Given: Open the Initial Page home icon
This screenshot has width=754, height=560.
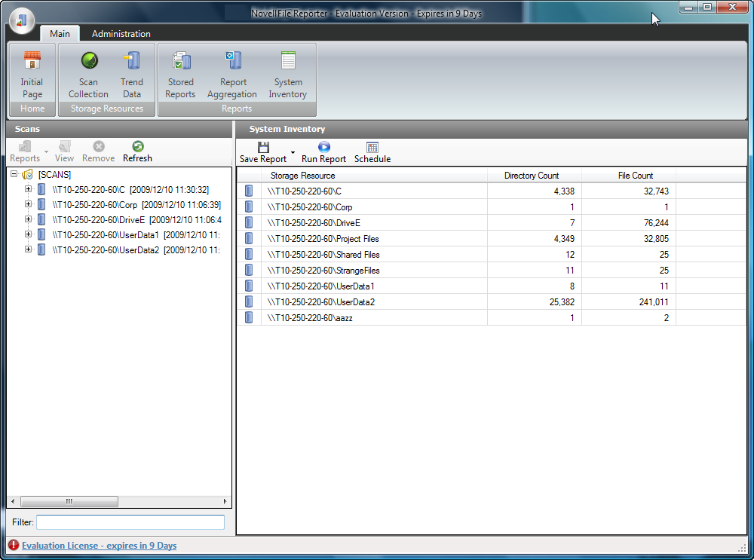Looking at the screenshot, I should (32, 60).
